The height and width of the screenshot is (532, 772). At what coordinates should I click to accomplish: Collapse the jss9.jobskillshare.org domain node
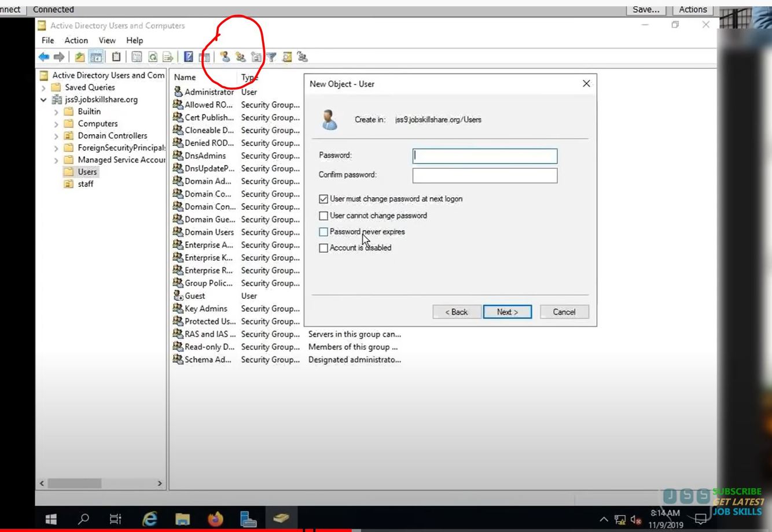[x=44, y=100]
